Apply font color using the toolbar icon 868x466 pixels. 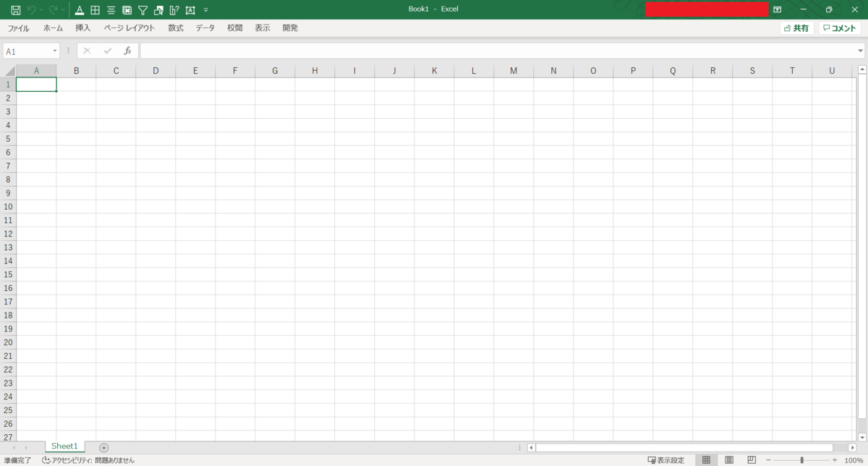tap(80, 9)
